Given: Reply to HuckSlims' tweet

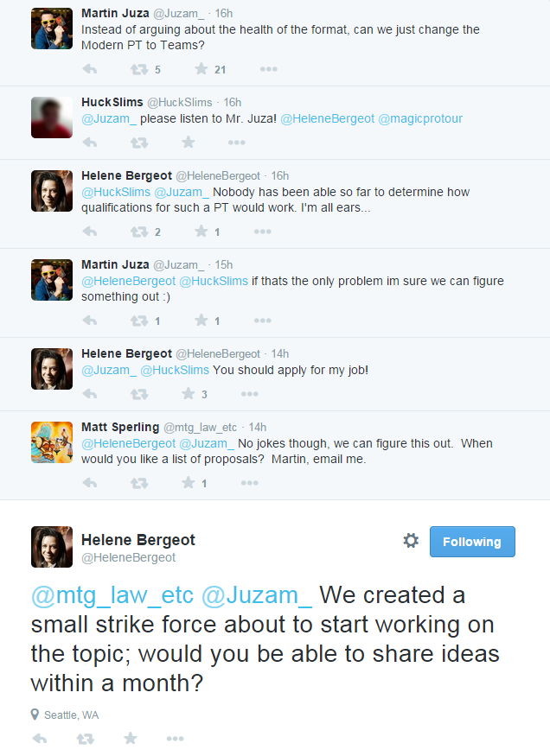Looking at the screenshot, I should point(89,142).
